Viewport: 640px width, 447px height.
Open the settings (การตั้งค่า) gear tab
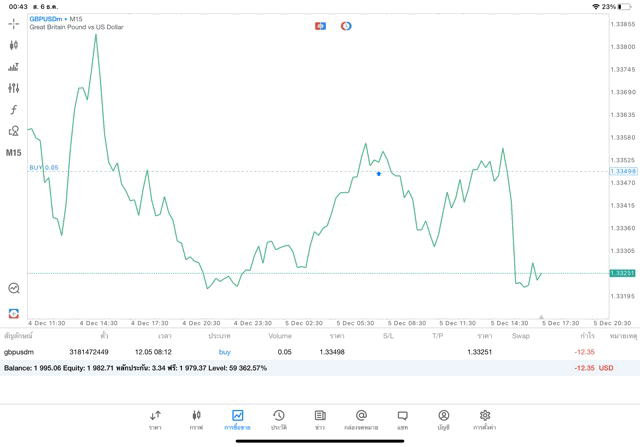(x=485, y=419)
